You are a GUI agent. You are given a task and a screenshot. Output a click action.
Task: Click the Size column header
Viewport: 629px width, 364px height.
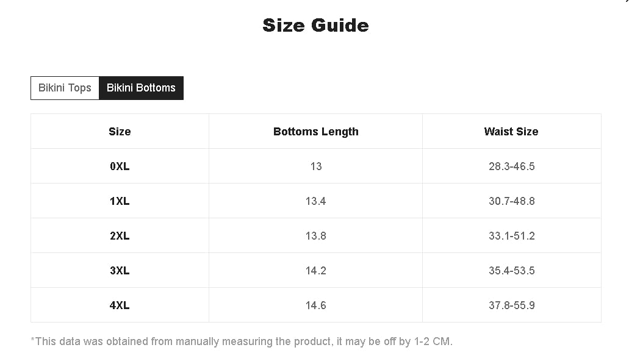[x=120, y=132]
